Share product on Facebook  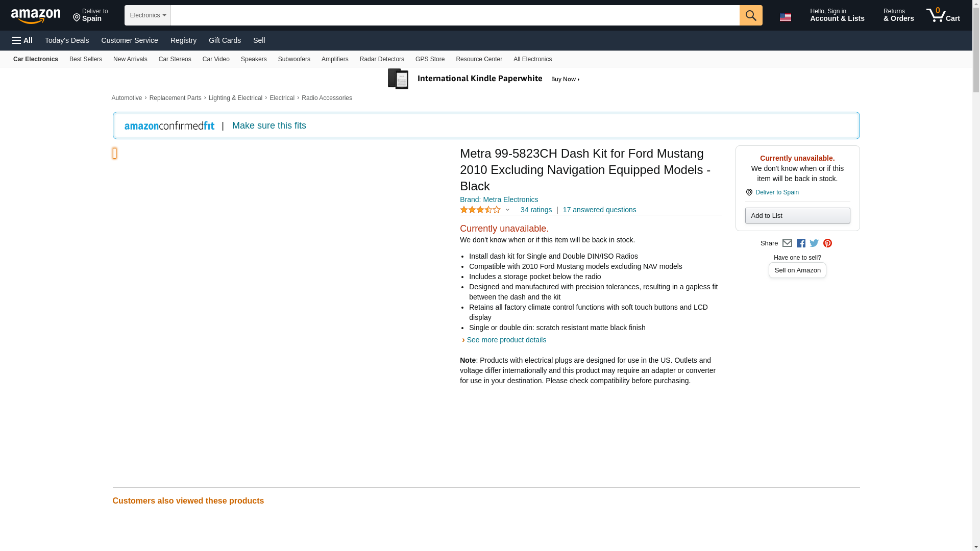pyautogui.click(x=801, y=243)
